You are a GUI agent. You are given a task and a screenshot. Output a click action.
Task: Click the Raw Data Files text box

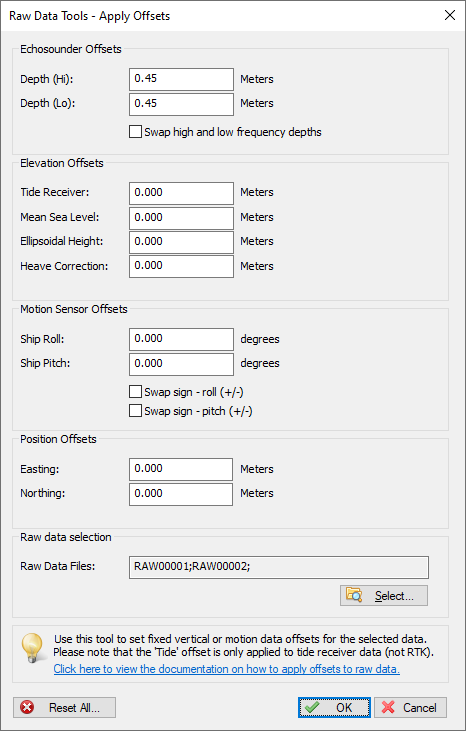click(279, 567)
